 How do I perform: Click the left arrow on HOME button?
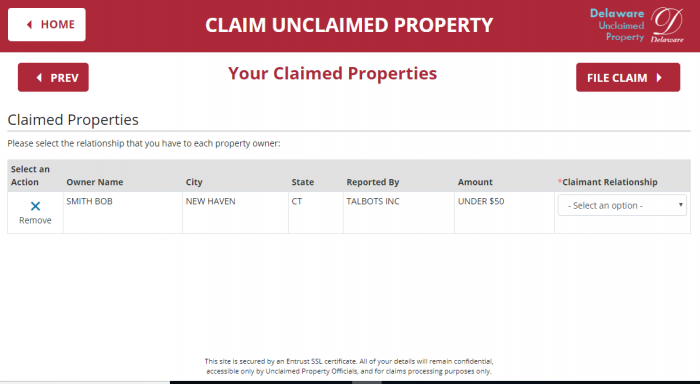click(29, 25)
